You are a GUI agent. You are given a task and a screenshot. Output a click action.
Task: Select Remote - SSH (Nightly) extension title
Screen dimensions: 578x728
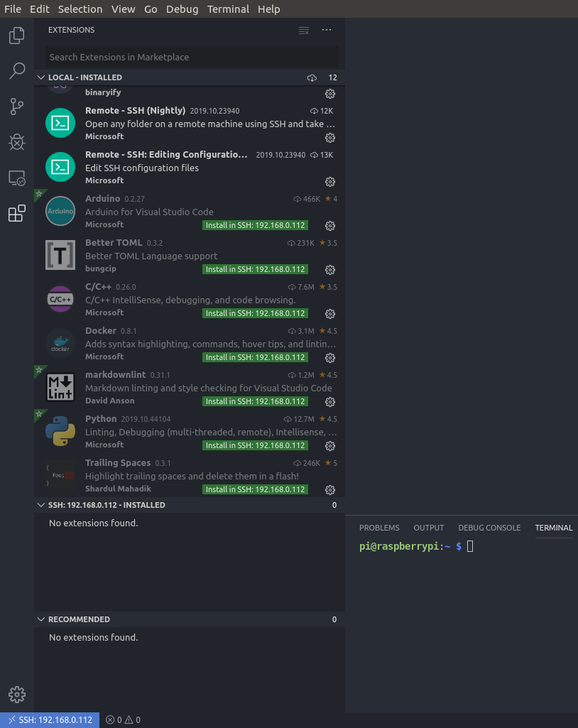coord(135,111)
